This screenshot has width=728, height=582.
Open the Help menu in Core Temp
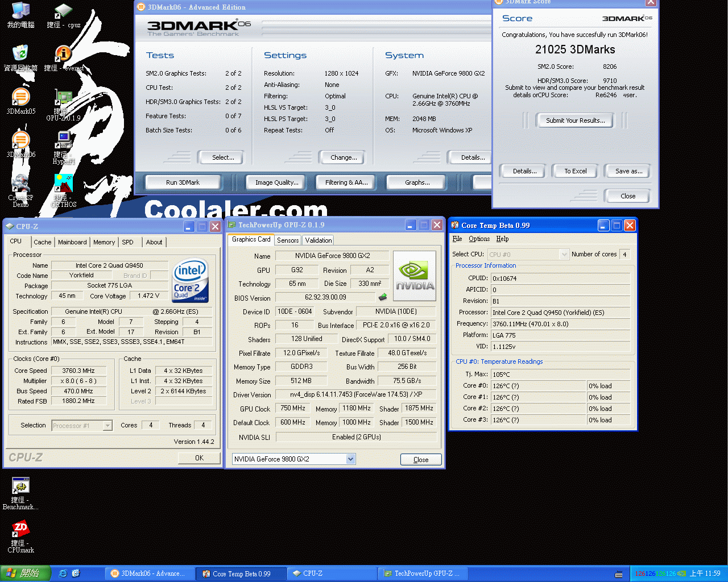(502, 239)
